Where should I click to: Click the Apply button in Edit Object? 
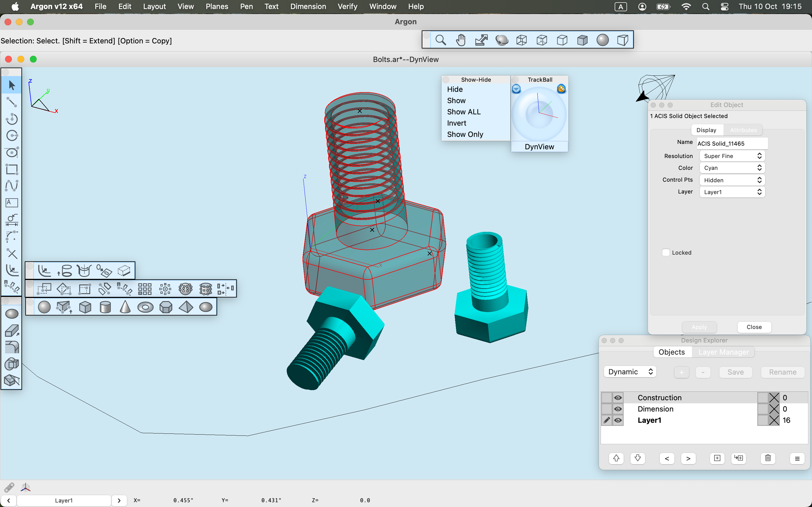click(699, 326)
